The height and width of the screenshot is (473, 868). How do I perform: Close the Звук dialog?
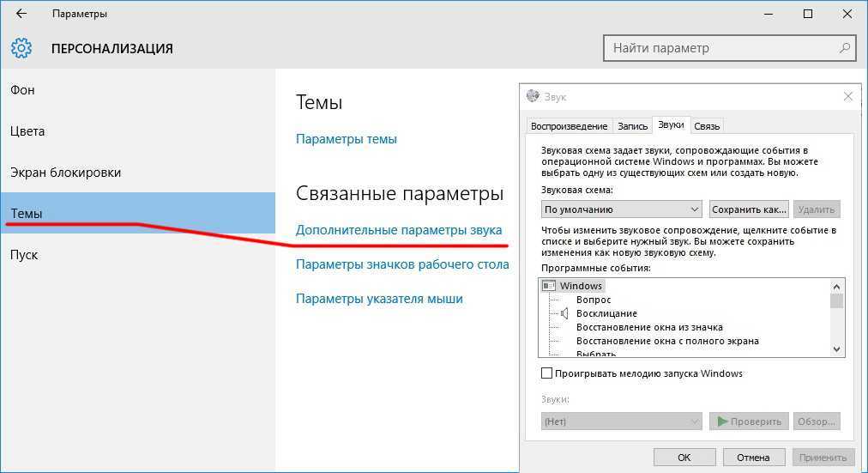tap(847, 96)
